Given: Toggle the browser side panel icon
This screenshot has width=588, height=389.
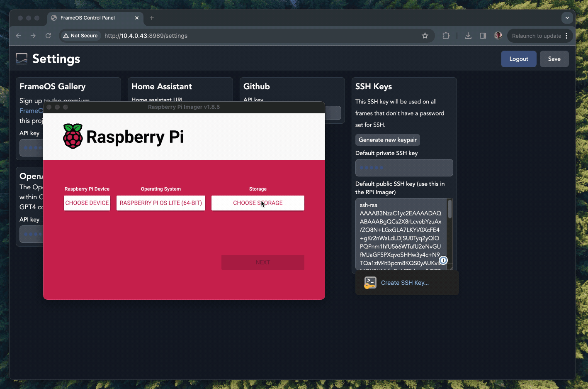Looking at the screenshot, I should click(483, 36).
